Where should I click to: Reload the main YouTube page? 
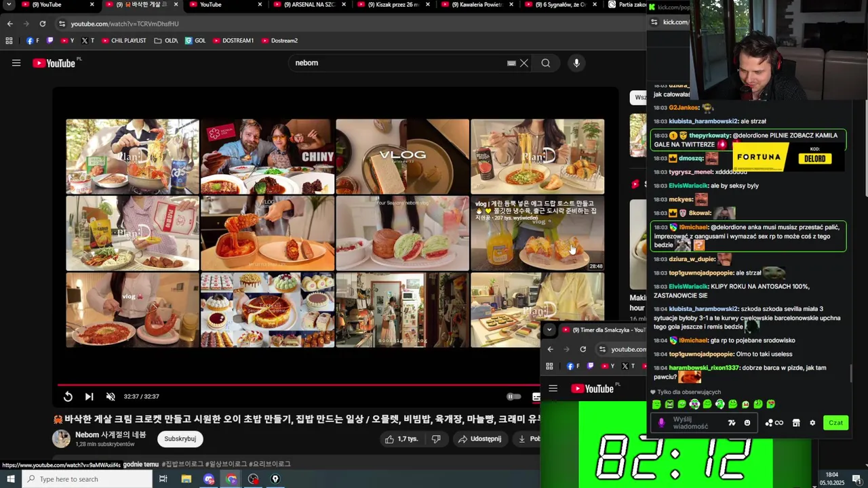42,24
